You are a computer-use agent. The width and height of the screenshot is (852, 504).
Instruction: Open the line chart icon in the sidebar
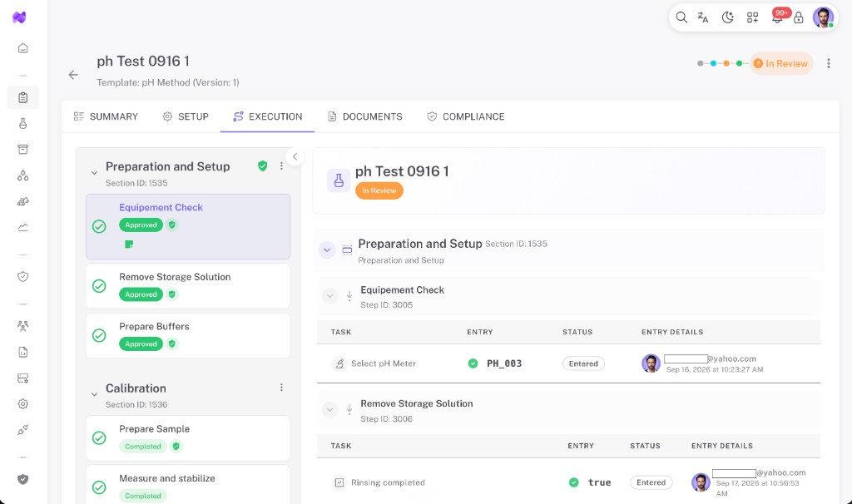point(22,228)
